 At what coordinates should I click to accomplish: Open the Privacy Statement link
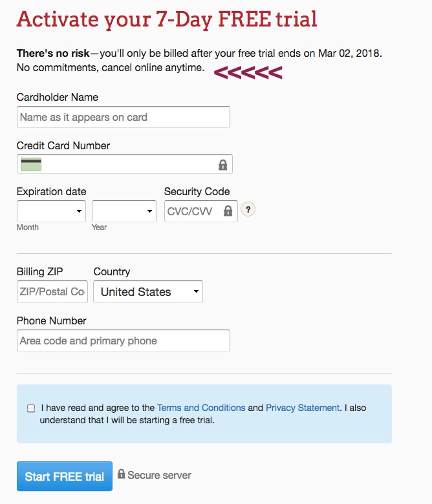click(x=302, y=408)
